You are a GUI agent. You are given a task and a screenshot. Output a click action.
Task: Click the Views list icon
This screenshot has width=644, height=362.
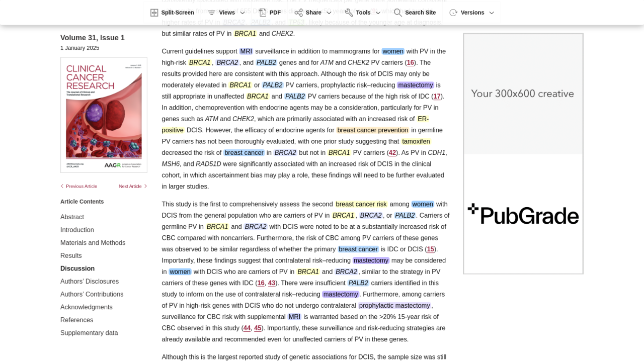[x=212, y=13]
